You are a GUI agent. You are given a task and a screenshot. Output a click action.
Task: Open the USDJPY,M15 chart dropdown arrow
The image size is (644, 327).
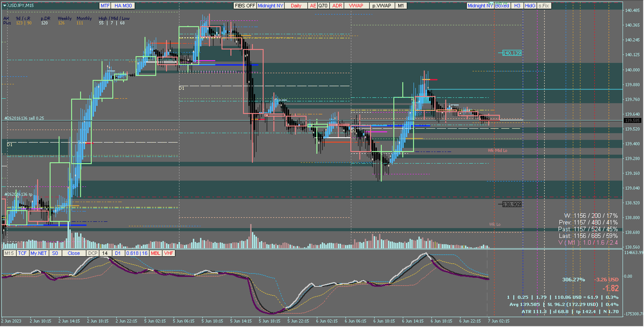point(4,5)
